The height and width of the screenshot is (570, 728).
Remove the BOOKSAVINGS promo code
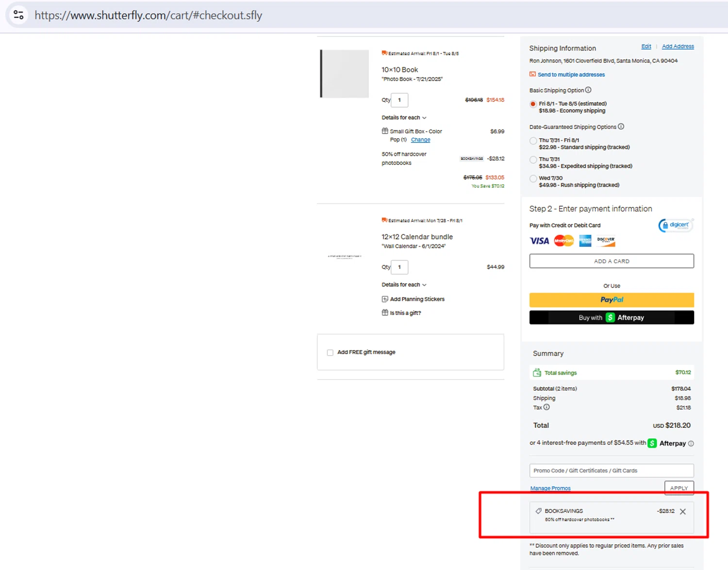tap(683, 512)
